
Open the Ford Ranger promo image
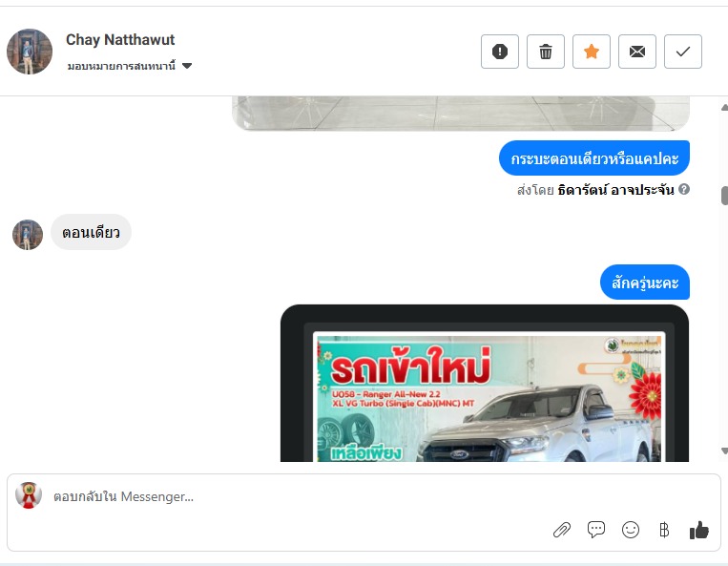tap(485, 383)
